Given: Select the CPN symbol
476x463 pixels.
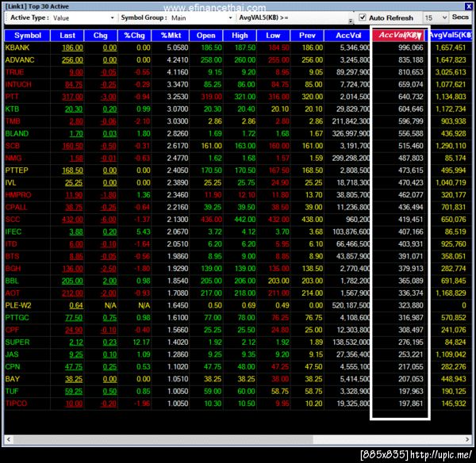Looking at the screenshot, I should [x=13, y=367].
